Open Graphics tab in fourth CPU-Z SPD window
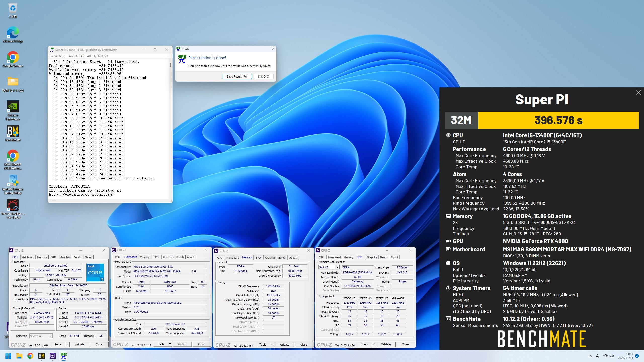 [372, 257]
